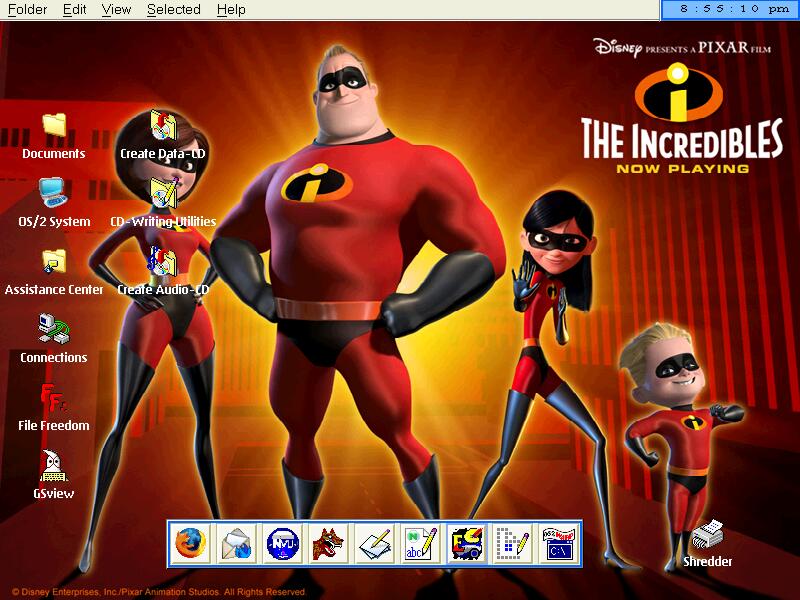
Task: Open the notepad with pencil icon
Action: coord(374,544)
